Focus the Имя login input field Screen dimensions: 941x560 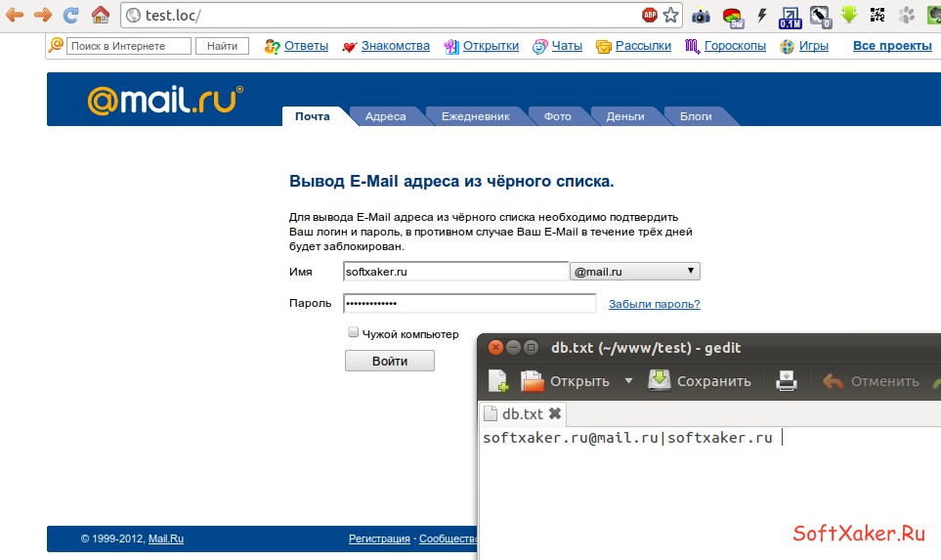(x=456, y=272)
